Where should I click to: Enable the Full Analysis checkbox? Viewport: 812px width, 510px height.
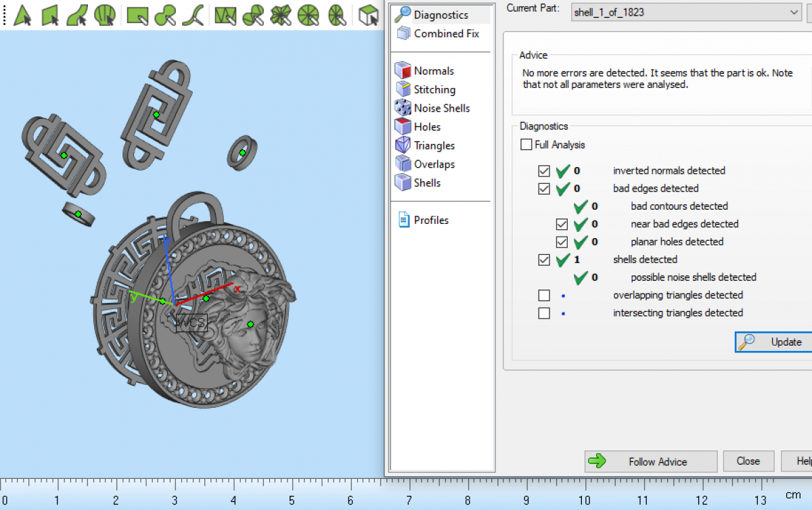tap(526, 145)
